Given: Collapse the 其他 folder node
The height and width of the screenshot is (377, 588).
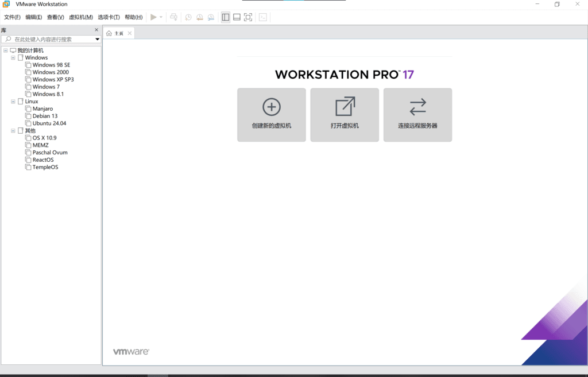Looking at the screenshot, I should pyautogui.click(x=13, y=131).
